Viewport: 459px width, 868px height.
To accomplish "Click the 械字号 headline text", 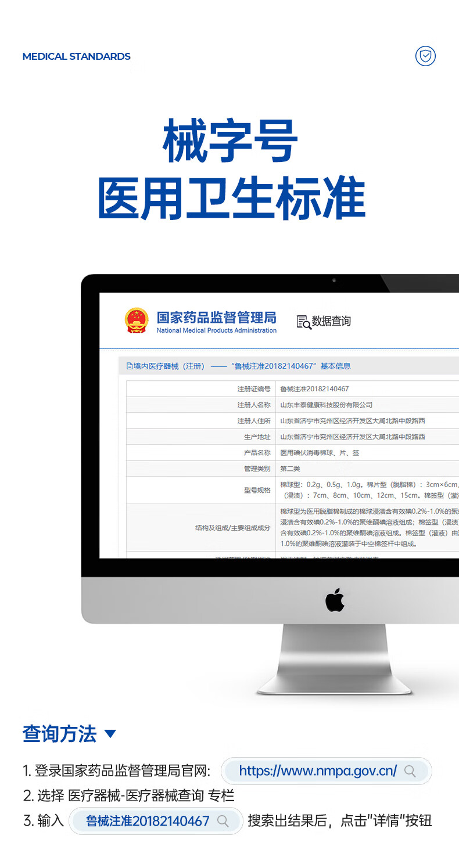I will [x=230, y=141].
